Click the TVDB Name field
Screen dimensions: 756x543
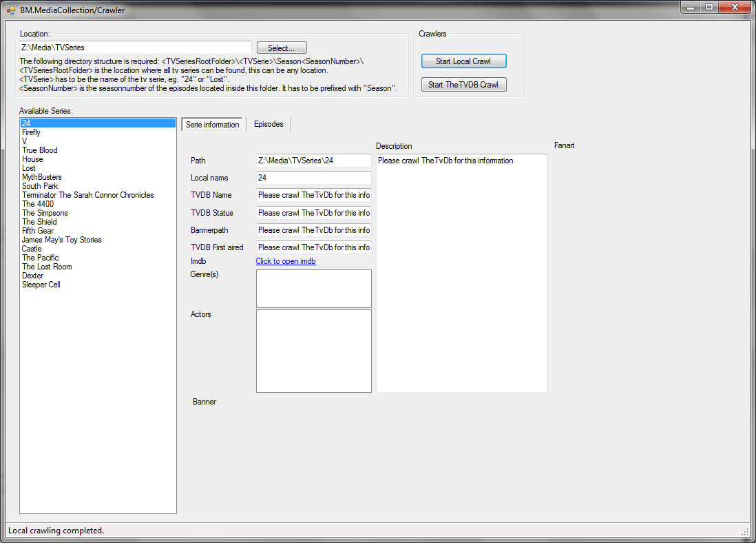[x=313, y=195]
